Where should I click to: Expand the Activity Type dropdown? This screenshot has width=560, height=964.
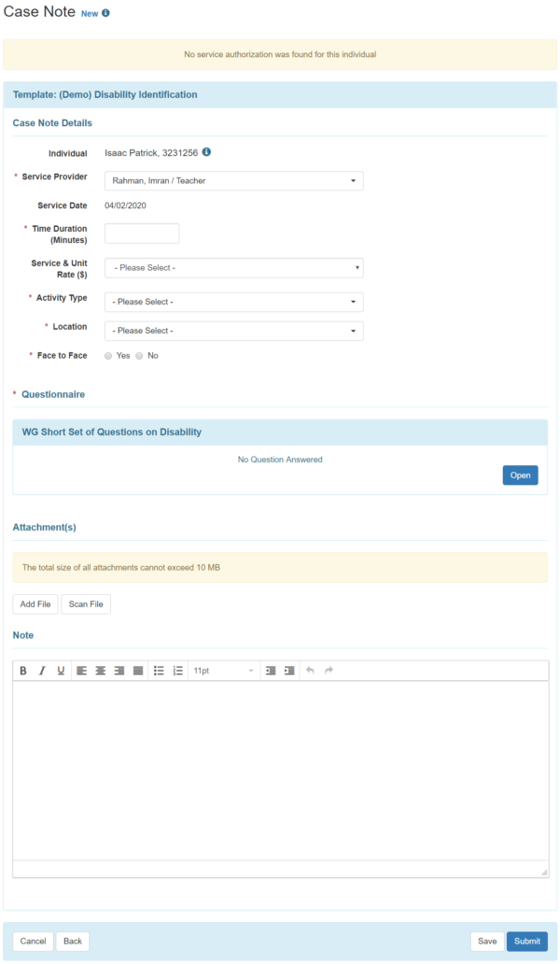[x=233, y=302]
